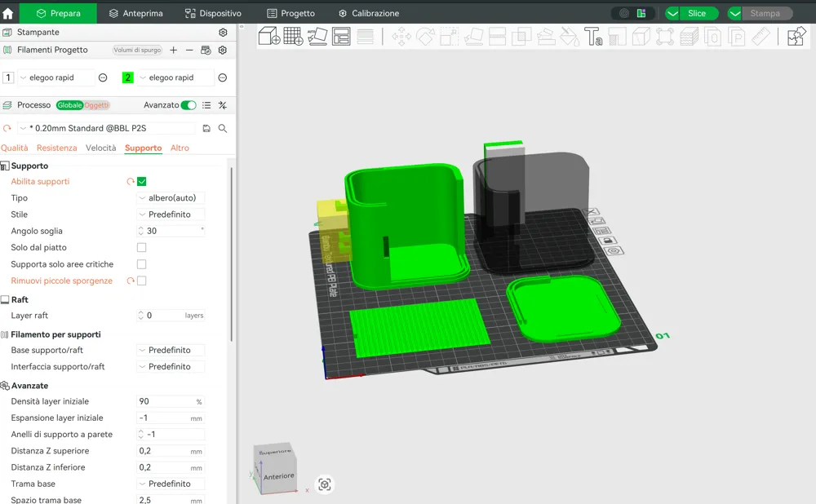Switch to the Velocità tab
This screenshot has width=816, height=504.
pyautogui.click(x=101, y=148)
